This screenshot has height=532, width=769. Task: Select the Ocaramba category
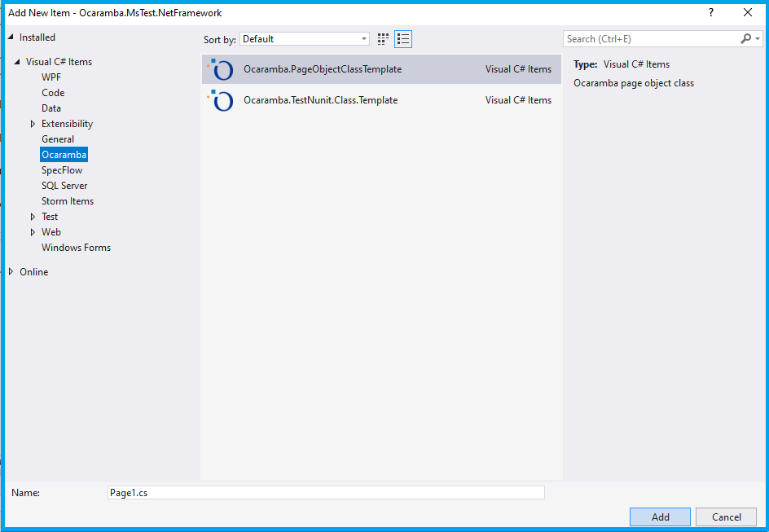[64, 155]
